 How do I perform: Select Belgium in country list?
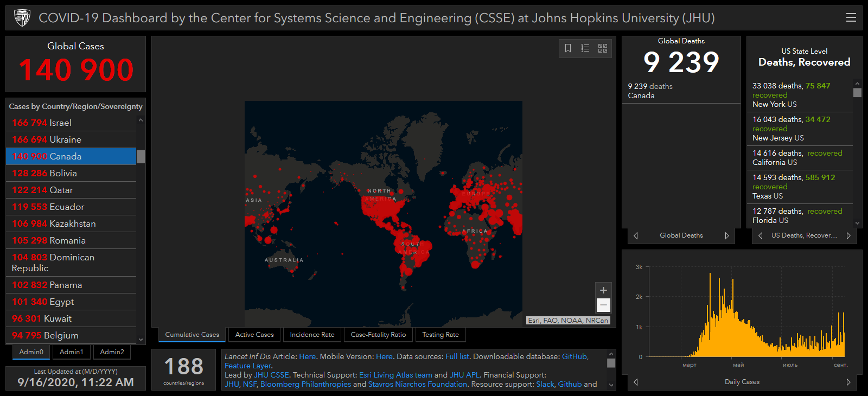[x=71, y=335]
